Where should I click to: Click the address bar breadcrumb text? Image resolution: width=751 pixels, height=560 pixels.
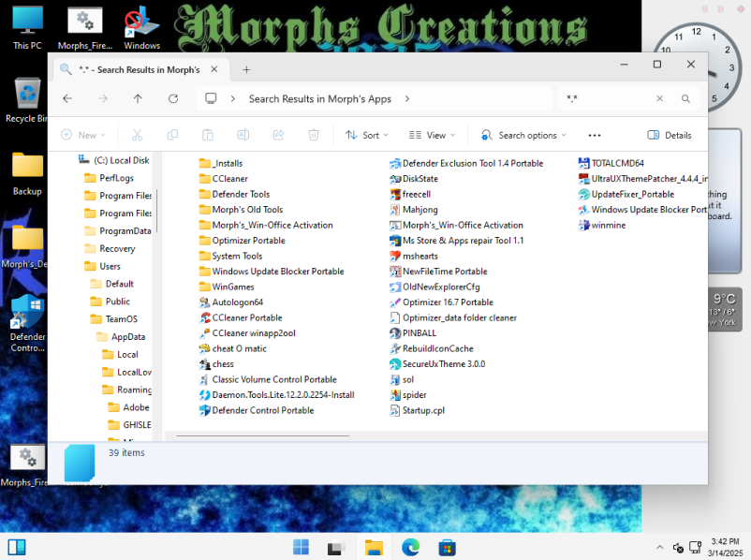tap(320, 98)
